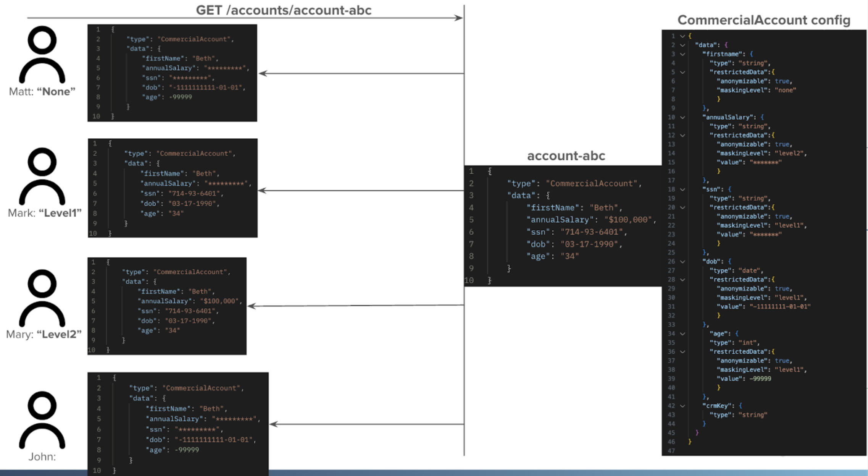This screenshot has height=476, width=868.
Task: Select the ssn value in account-abc code
Action: pos(594,232)
